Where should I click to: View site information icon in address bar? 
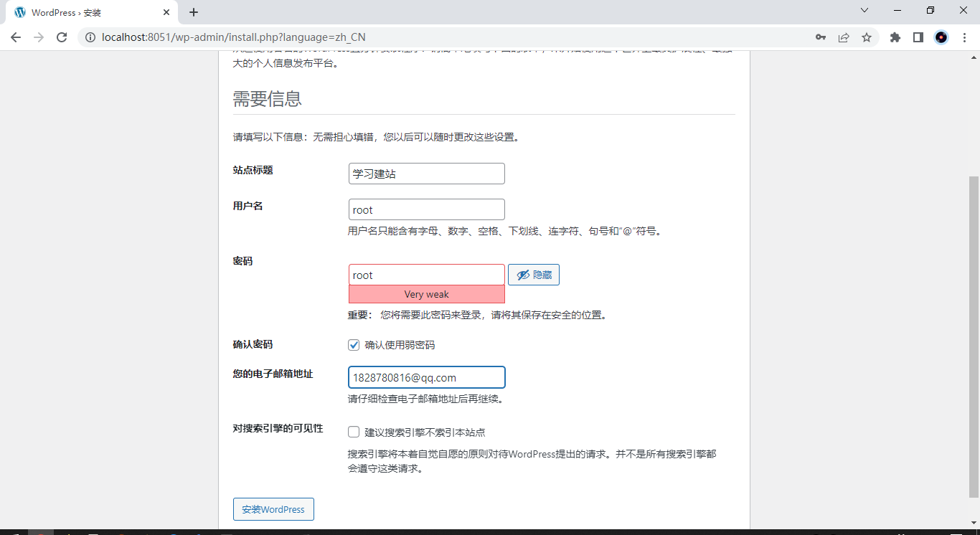pos(90,37)
